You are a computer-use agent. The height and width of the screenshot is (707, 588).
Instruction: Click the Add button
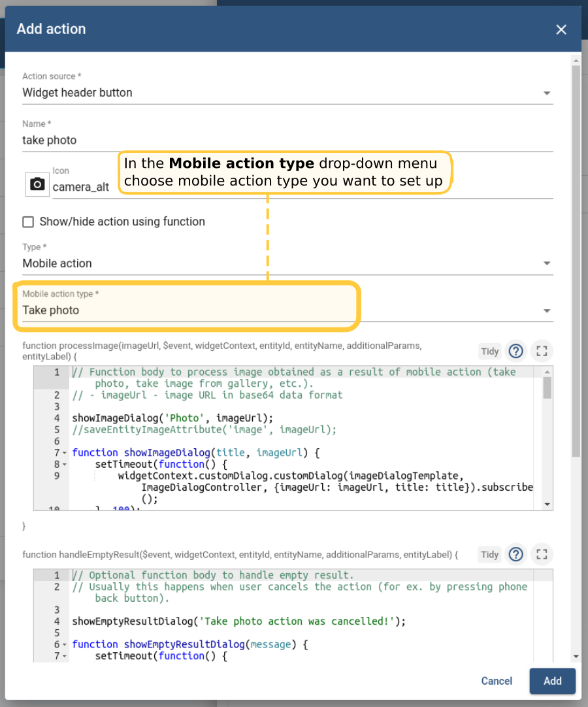coord(552,681)
